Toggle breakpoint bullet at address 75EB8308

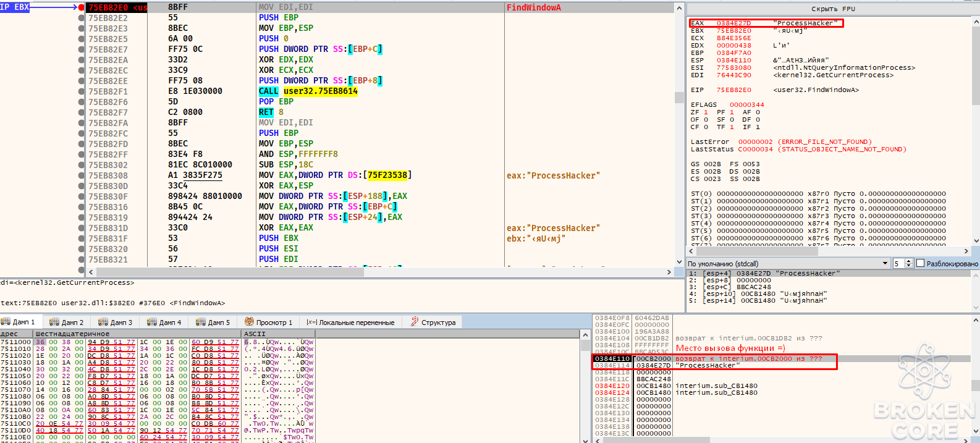tap(82, 175)
